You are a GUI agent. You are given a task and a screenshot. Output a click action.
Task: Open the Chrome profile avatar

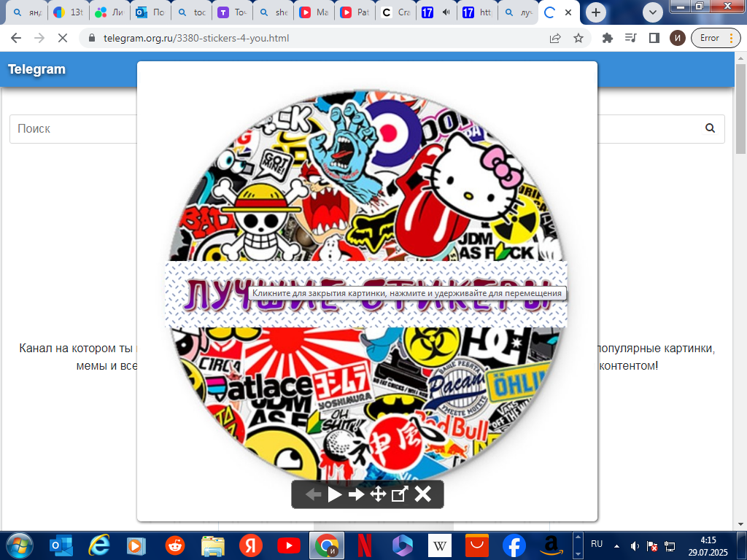coord(678,38)
